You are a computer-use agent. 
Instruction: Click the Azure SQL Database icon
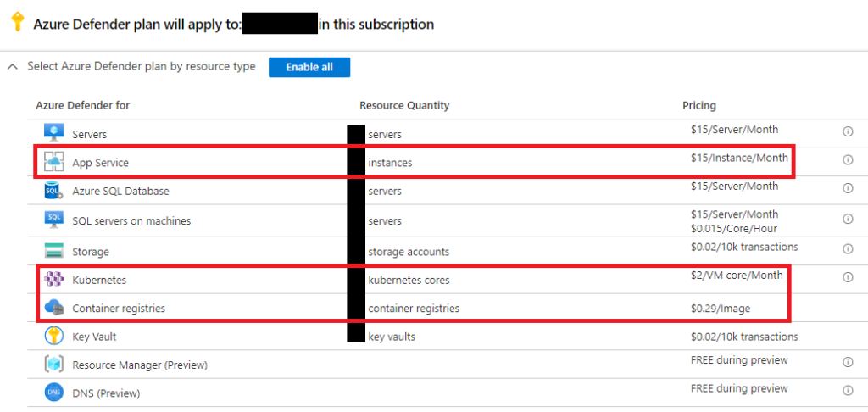click(54, 192)
